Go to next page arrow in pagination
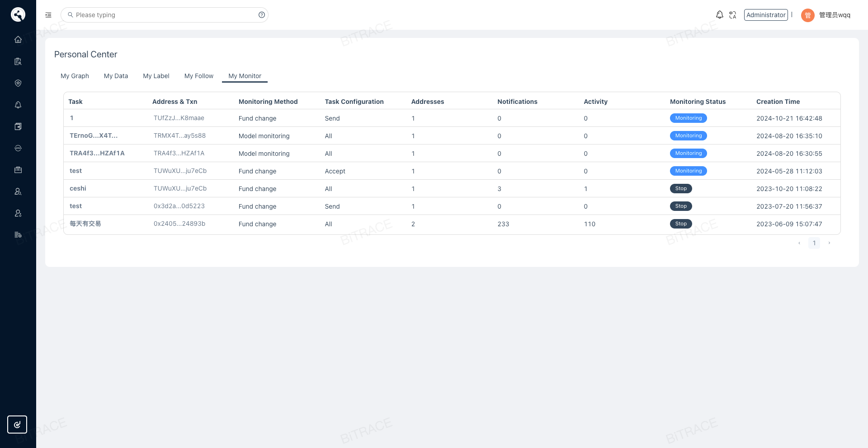This screenshot has height=448, width=868. pos(829,243)
